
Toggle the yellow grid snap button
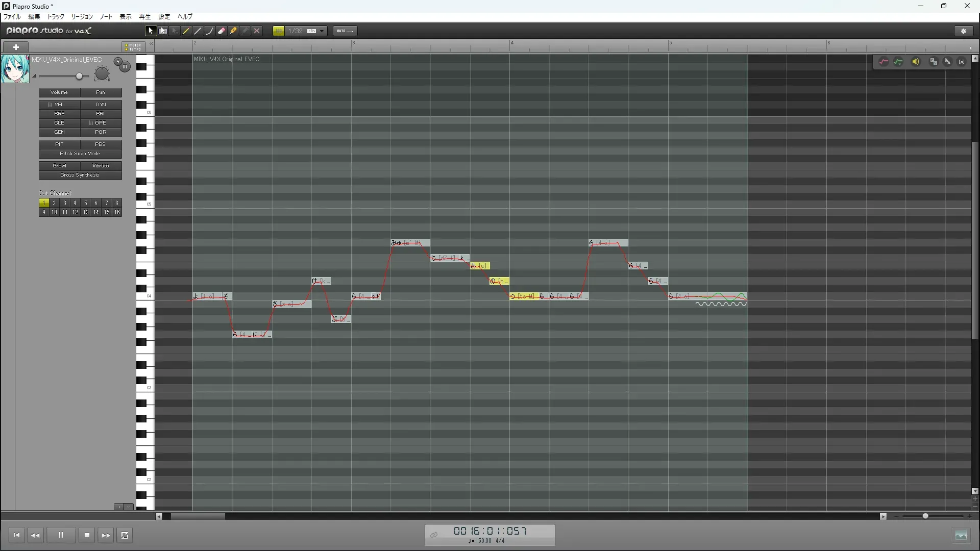[x=279, y=31]
